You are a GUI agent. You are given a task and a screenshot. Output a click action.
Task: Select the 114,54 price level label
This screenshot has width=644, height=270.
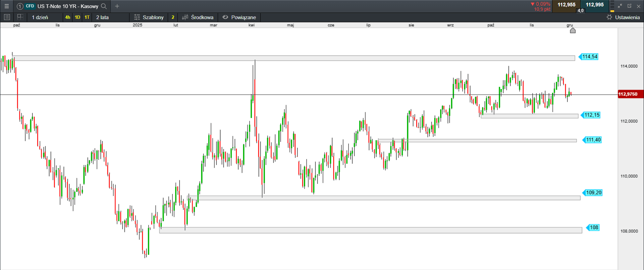pos(589,57)
